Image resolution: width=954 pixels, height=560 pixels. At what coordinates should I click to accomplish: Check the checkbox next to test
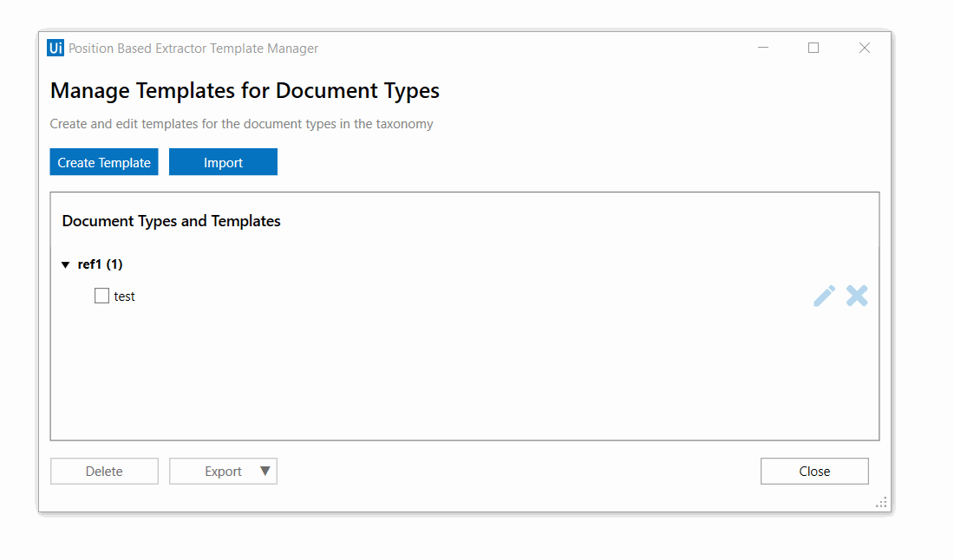pyautogui.click(x=101, y=296)
